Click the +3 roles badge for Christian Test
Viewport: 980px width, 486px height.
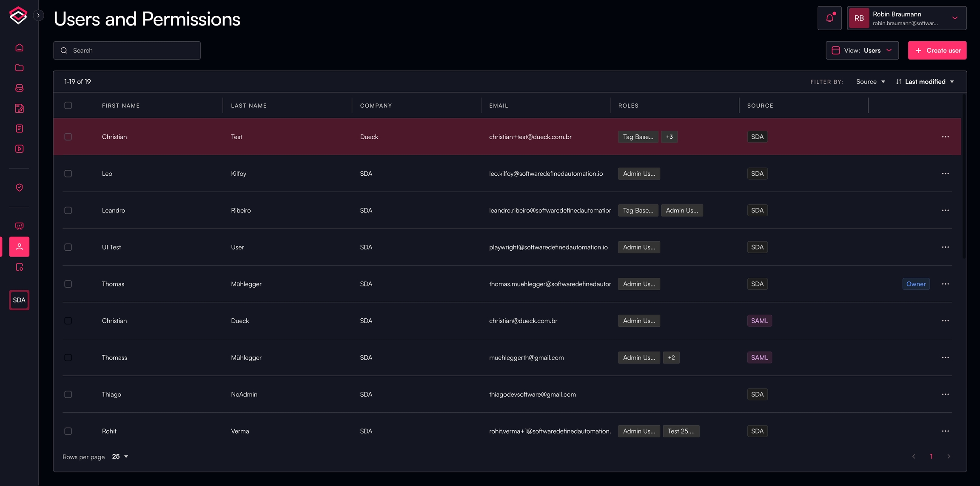(669, 137)
